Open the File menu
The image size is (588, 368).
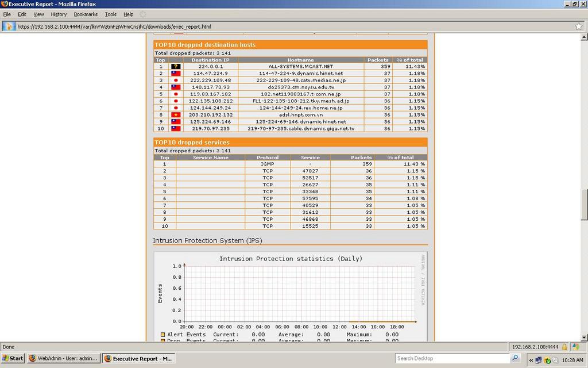[x=7, y=14]
